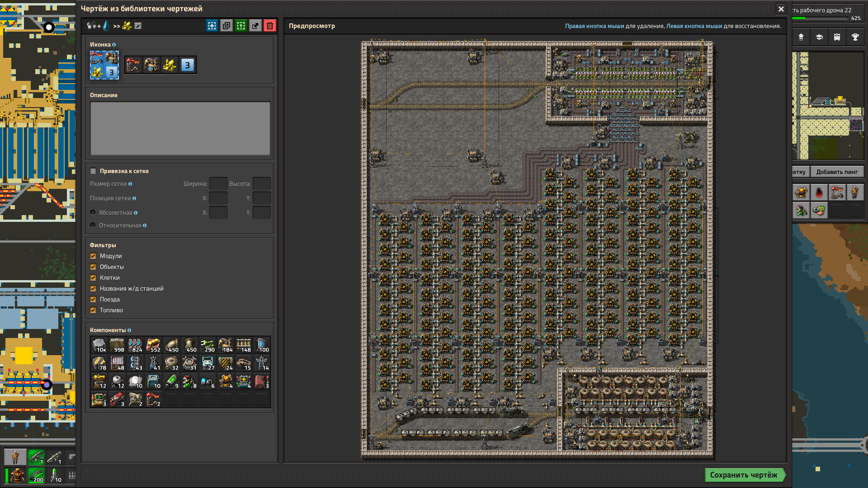Screen dimensions: 868x488
Task: Click the red trash delete icon
Action: coord(270,26)
